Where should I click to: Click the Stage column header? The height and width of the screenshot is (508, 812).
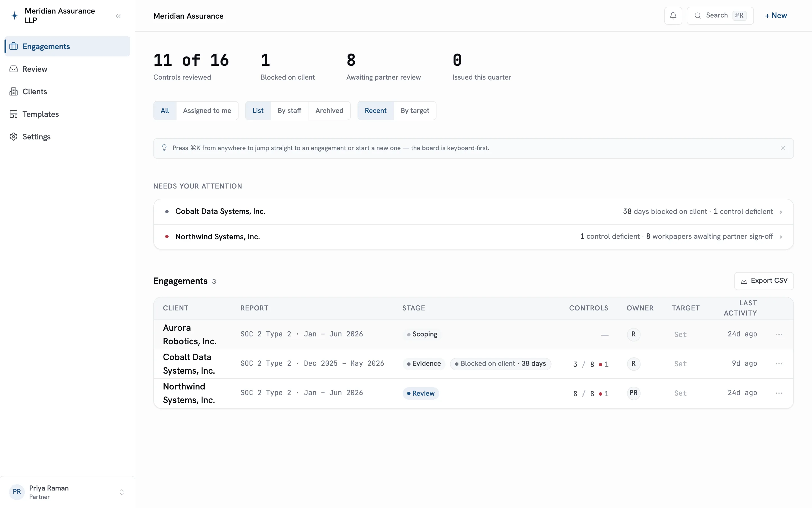(413, 308)
